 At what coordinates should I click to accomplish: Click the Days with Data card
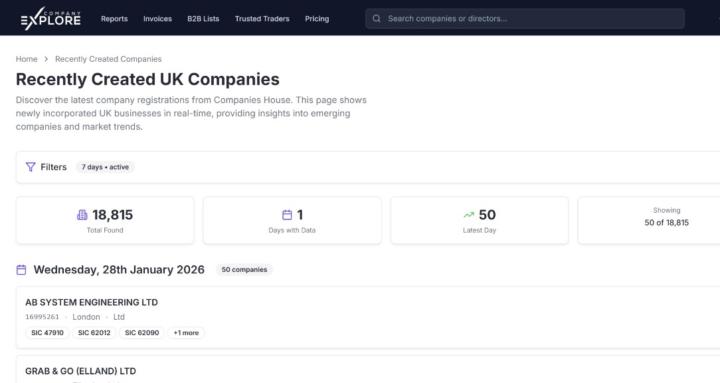click(x=292, y=220)
